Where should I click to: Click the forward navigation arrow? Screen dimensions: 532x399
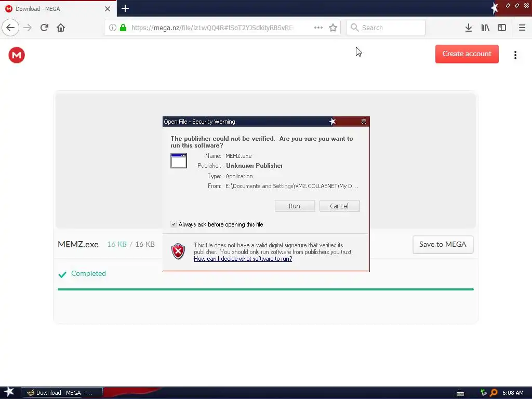pyautogui.click(x=28, y=28)
